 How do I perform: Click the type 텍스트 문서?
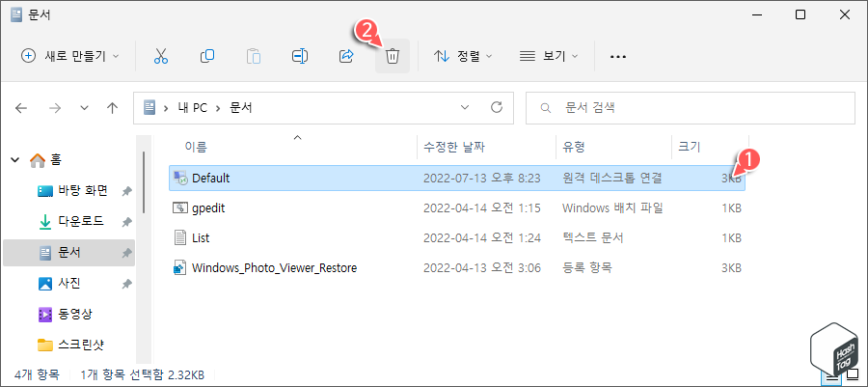(x=593, y=238)
